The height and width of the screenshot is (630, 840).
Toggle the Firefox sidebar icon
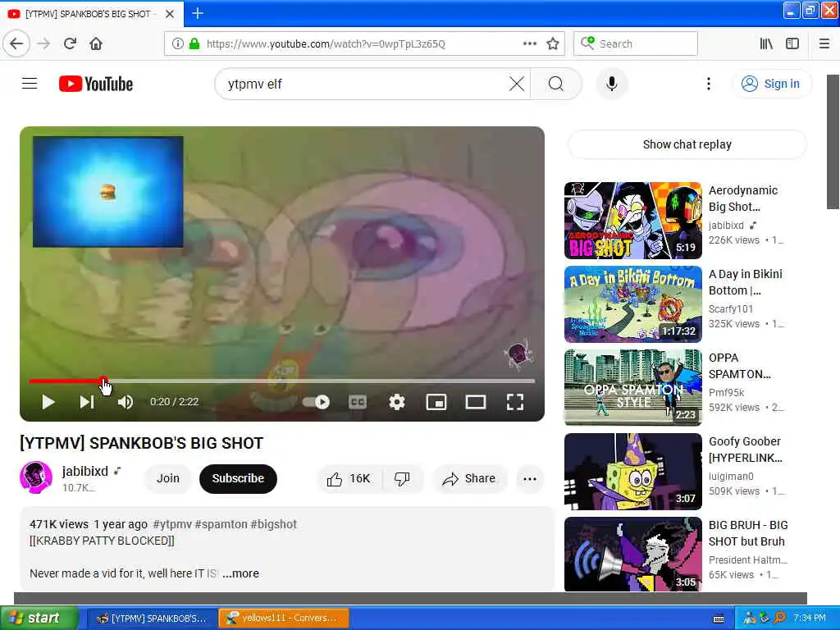pyautogui.click(x=792, y=43)
